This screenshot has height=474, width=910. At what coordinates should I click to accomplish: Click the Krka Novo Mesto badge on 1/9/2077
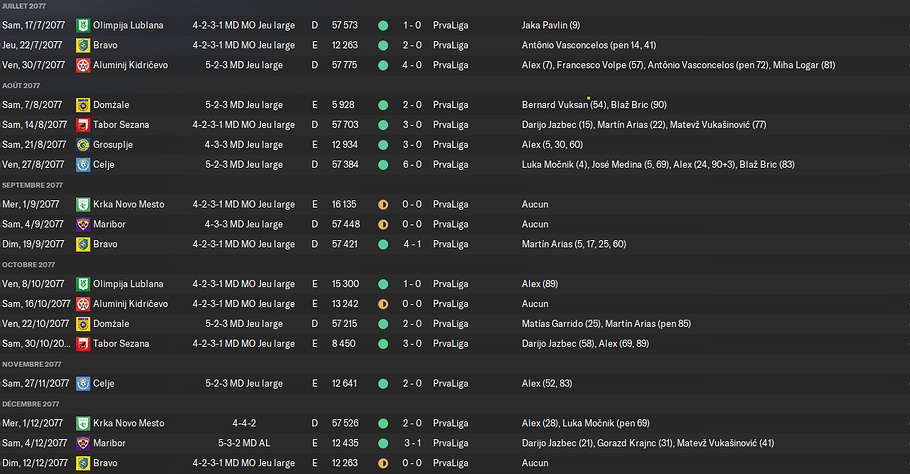tap(83, 204)
